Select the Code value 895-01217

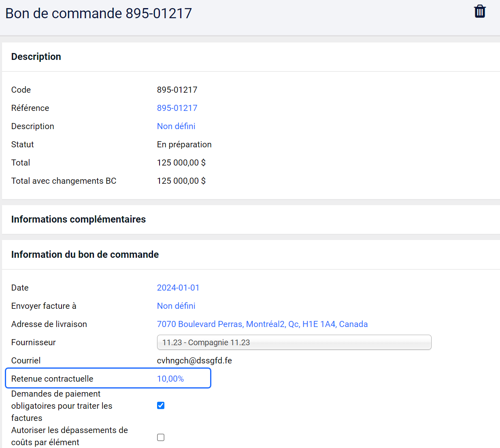click(177, 90)
